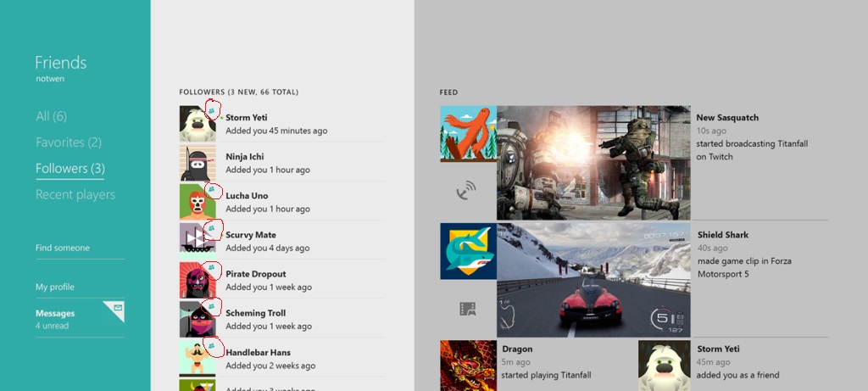Open Handlebar Hans's avatar picture
Image resolution: width=868 pixels, height=391 pixels.
198,358
